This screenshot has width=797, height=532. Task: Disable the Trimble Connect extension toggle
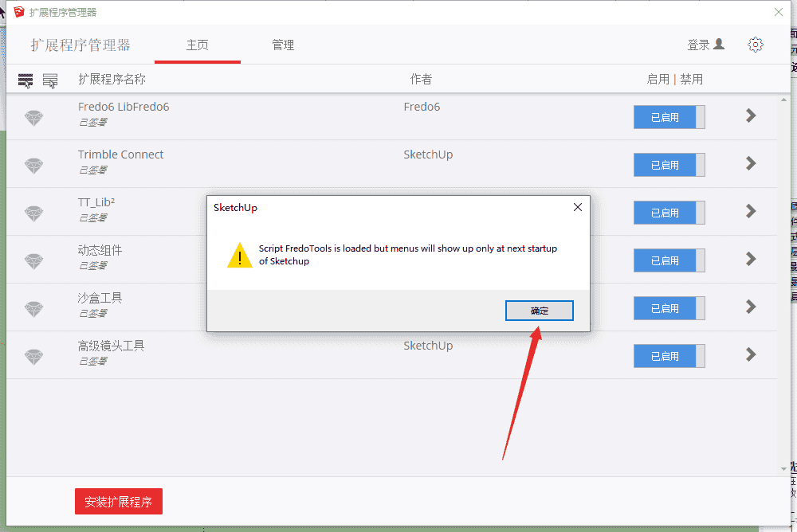tap(669, 165)
